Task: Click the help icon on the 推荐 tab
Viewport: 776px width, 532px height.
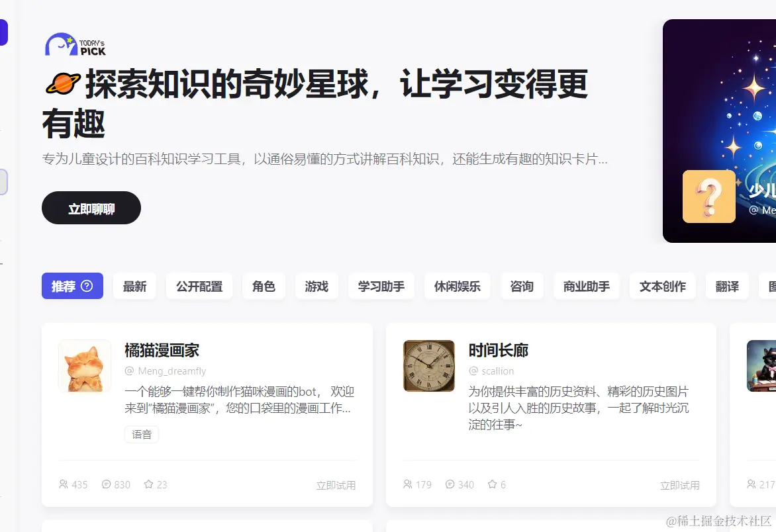Action: [x=87, y=286]
